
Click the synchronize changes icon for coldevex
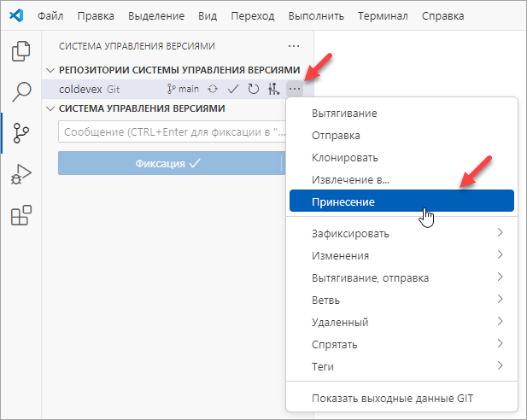coord(213,89)
